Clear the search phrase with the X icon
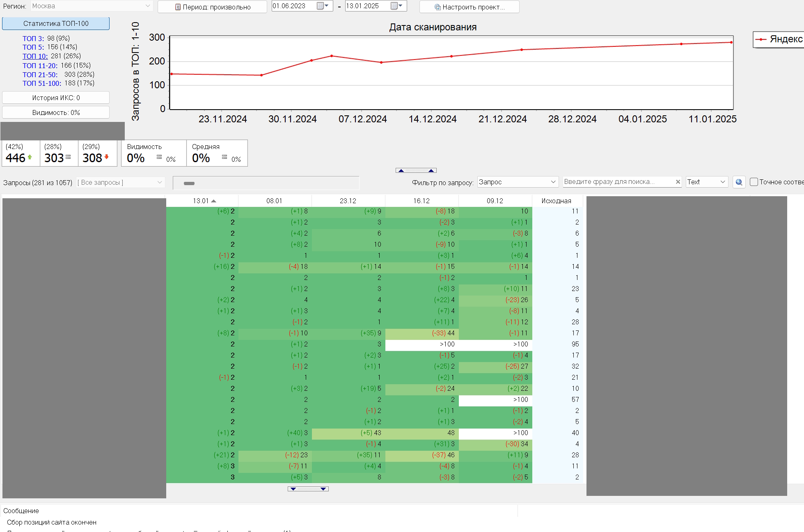Screen dimensions: 804x532 coord(678,182)
